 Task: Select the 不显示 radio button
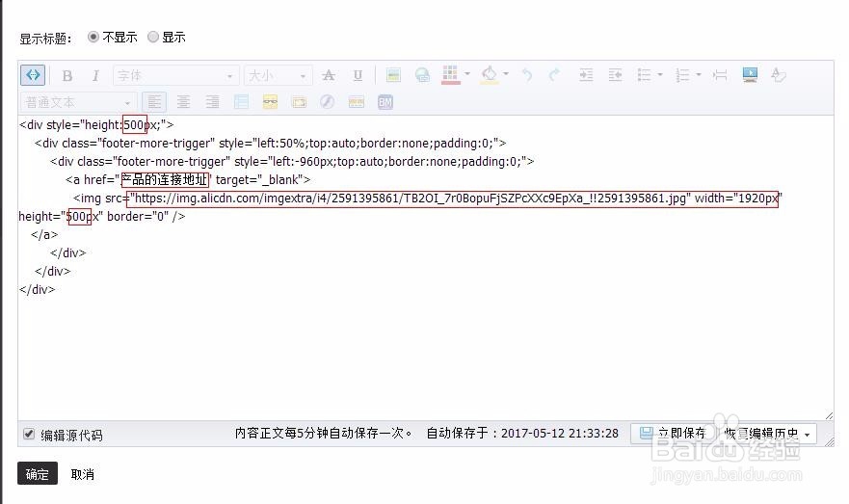click(x=93, y=37)
